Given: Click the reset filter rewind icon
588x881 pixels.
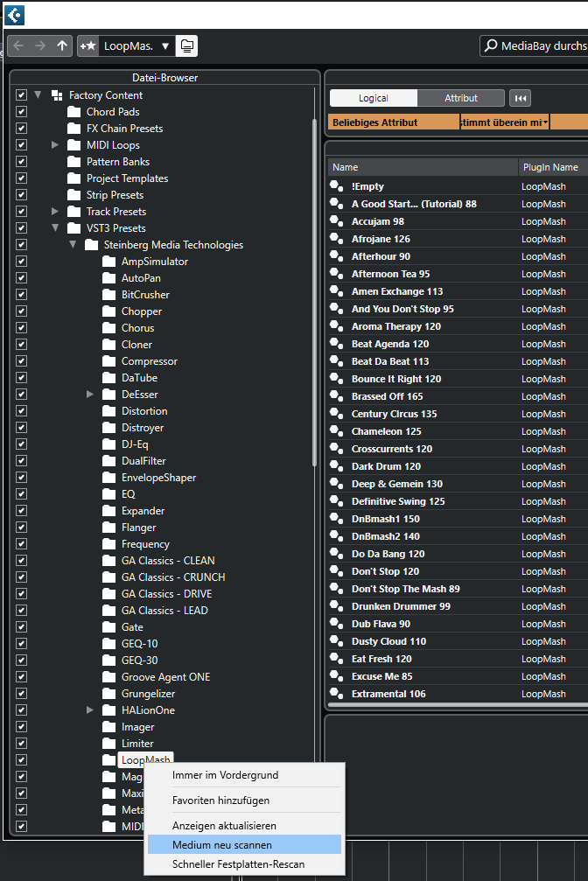Looking at the screenshot, I should point(520,98).
